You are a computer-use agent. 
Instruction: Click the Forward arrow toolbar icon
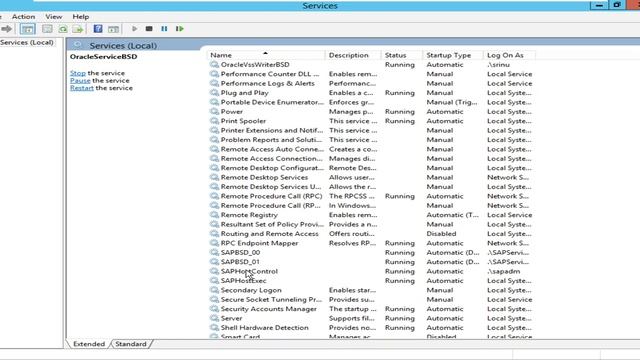pyautogui.click(x=7, y=29)
